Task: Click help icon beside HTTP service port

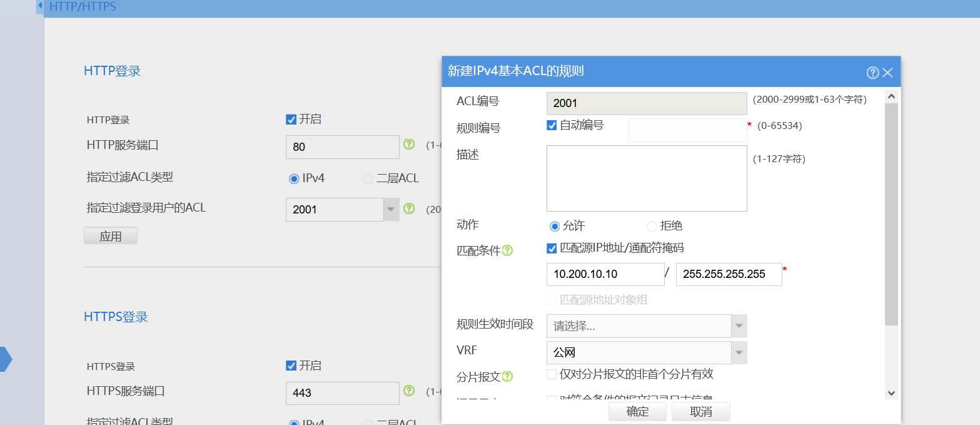Action: pos(409,145)
